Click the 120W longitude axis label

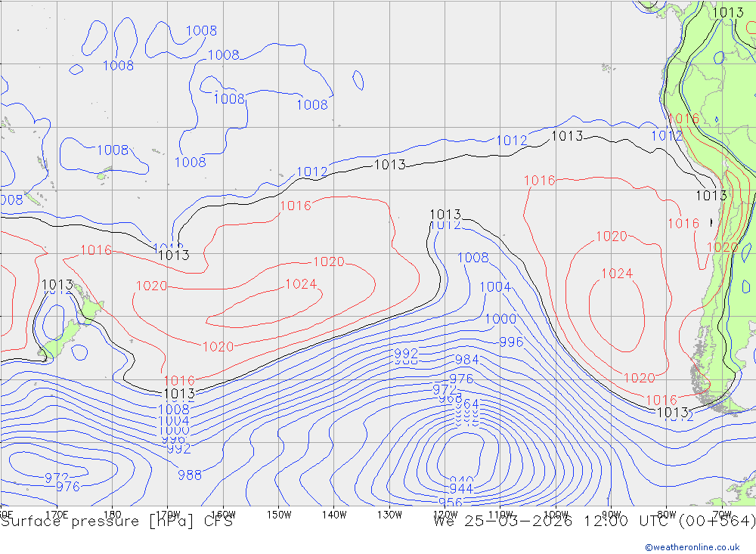[x=445, y=515]
